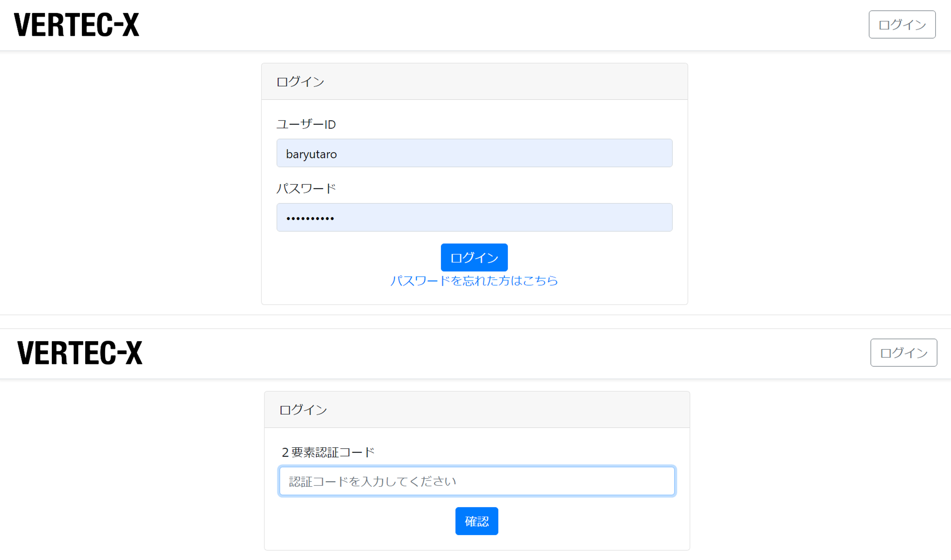The width and height of the screenshot is (951, 560).
Task: Click the masked password dots
Action: (310, 219)
